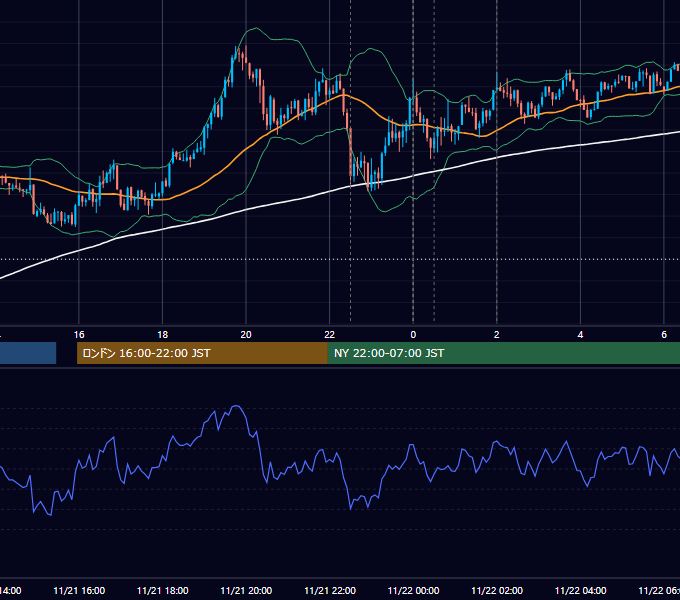680x600 pixels.
Task: Click the 11/22 00:00 time label
Action: (413, 591)
